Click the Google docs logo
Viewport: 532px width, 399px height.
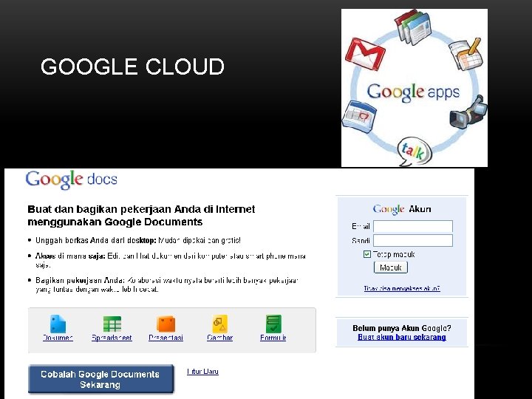71,180
